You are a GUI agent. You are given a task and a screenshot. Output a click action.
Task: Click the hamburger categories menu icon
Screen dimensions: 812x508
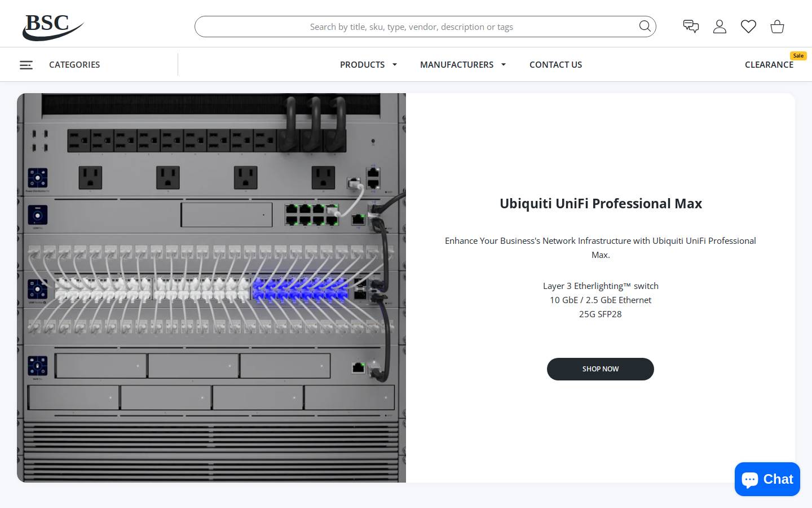[x=26, y=65]
